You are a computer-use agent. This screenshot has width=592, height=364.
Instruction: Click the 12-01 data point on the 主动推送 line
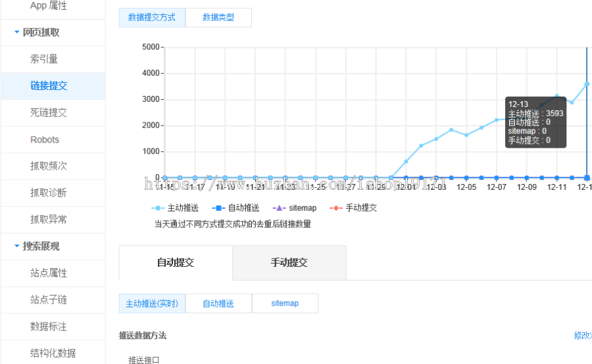point(406,162)
